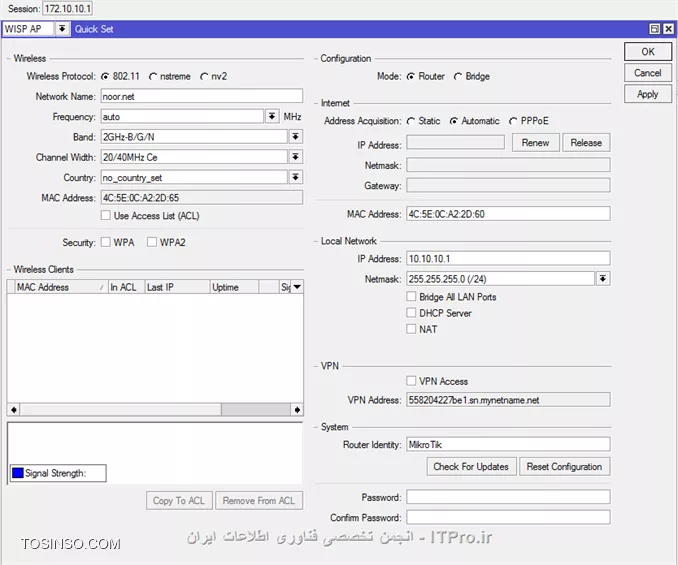This screenshot has width=678, height=565.
Task: Click the Internet IP Address field
Action: pos(455,142)
